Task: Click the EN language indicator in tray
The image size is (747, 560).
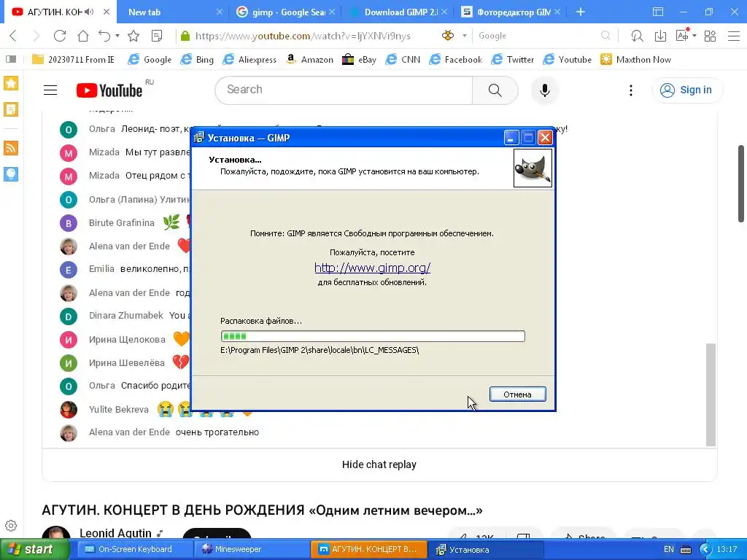Action: pos(669,550)
